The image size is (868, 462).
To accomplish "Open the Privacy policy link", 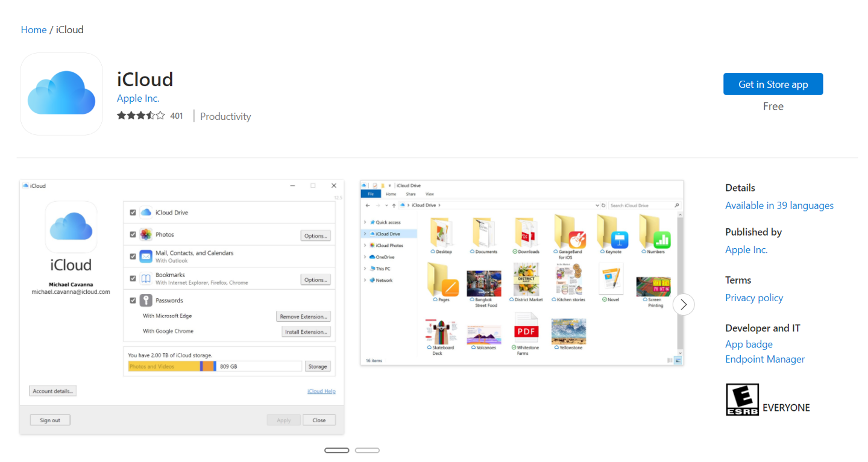I will tap(754, 298).
